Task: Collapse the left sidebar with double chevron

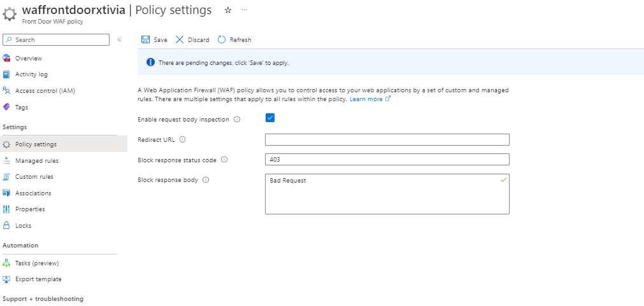Action: pos(119,39)
